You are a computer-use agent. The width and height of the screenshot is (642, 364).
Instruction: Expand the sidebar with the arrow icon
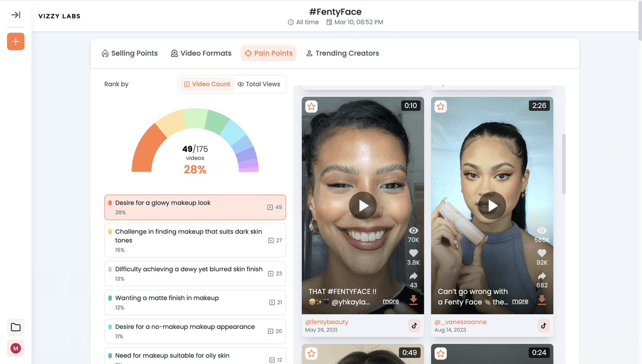click(x=16, y=15)
